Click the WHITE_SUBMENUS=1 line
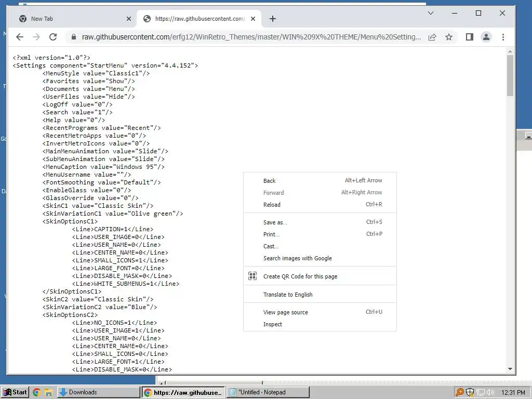The width and height of the screenshot is (532, 399). coord(126,284)
